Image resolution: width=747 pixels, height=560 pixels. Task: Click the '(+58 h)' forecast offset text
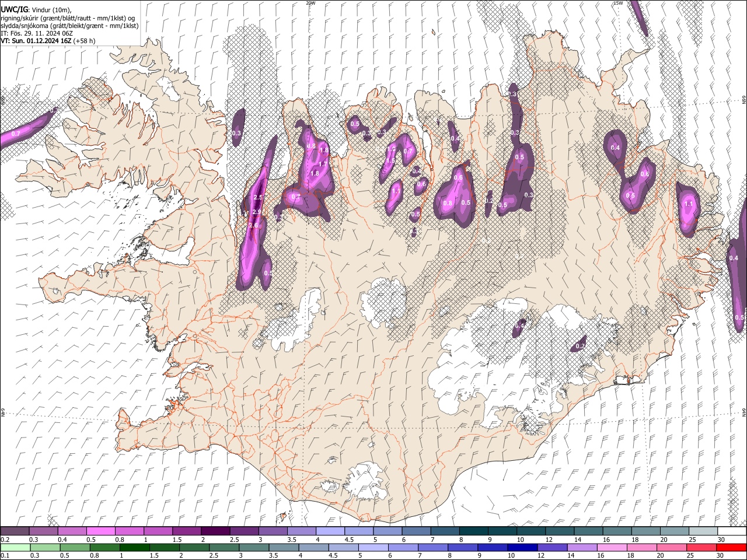(85, 41)
